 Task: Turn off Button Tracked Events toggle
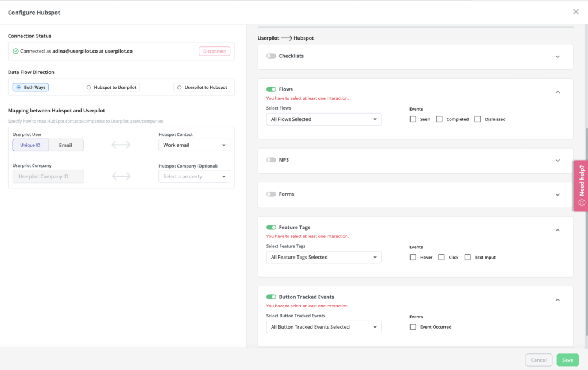click(x=271, y=297)
